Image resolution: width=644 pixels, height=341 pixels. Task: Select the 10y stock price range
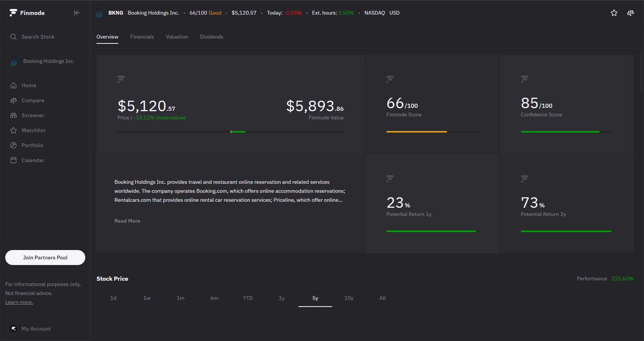349,298
